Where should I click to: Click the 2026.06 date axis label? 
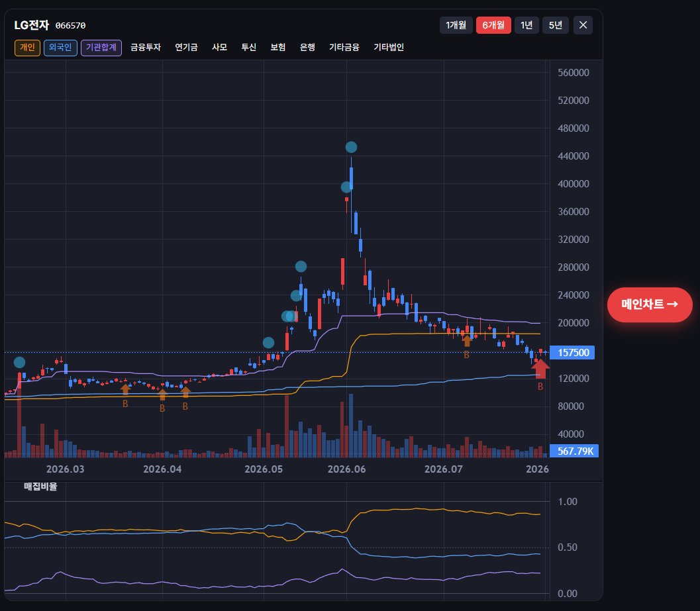(347, 469)
